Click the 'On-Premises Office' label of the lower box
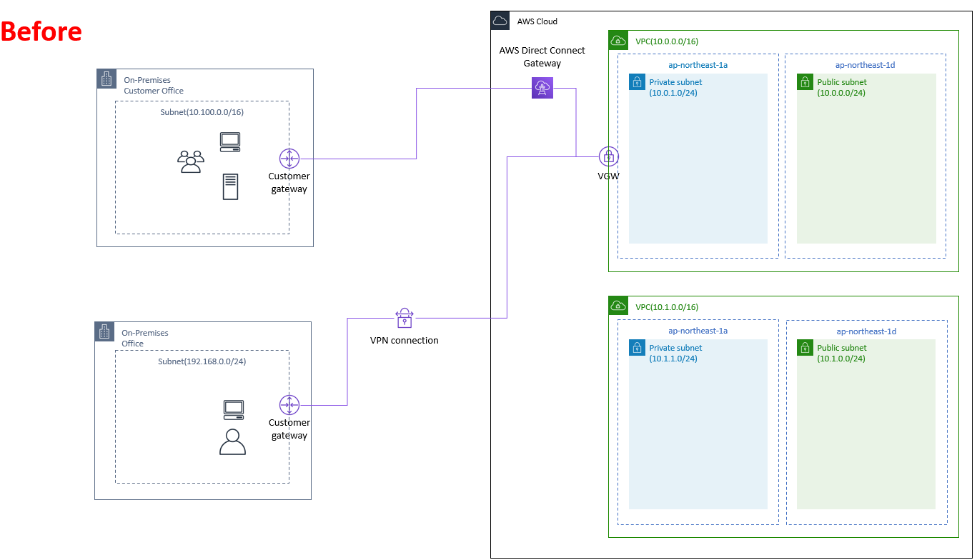The height and width of the screenshot is (560, 977). pyautogui.click(x=145, y=339)
